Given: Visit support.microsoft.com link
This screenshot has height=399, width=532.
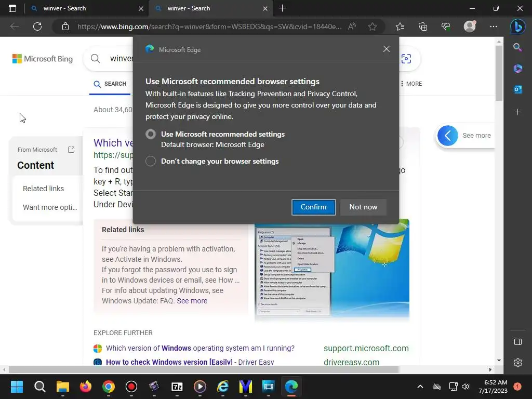Looking at the screenshot, I should tap(366, 349).
